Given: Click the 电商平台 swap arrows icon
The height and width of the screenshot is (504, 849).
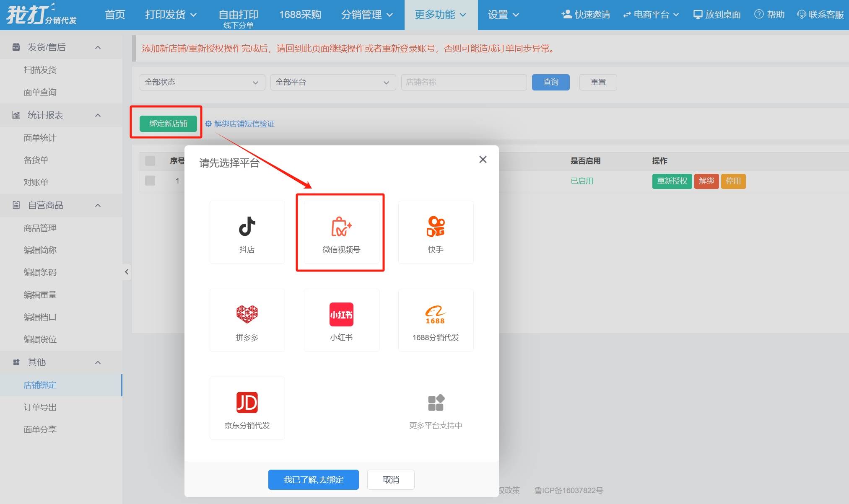Looking at the screenshot, I should (x=627, y=15).
